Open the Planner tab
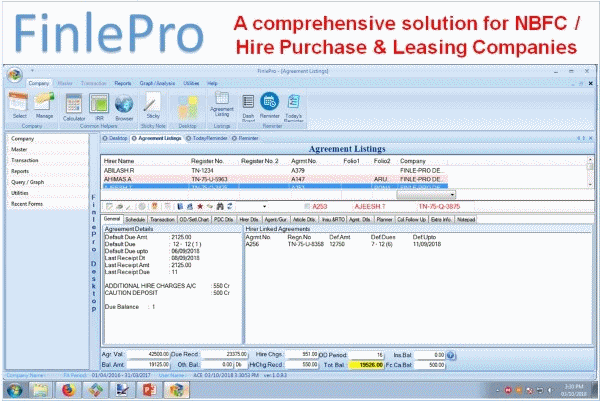600x401 pixels. pyautogui.click(x=384, y=220)
